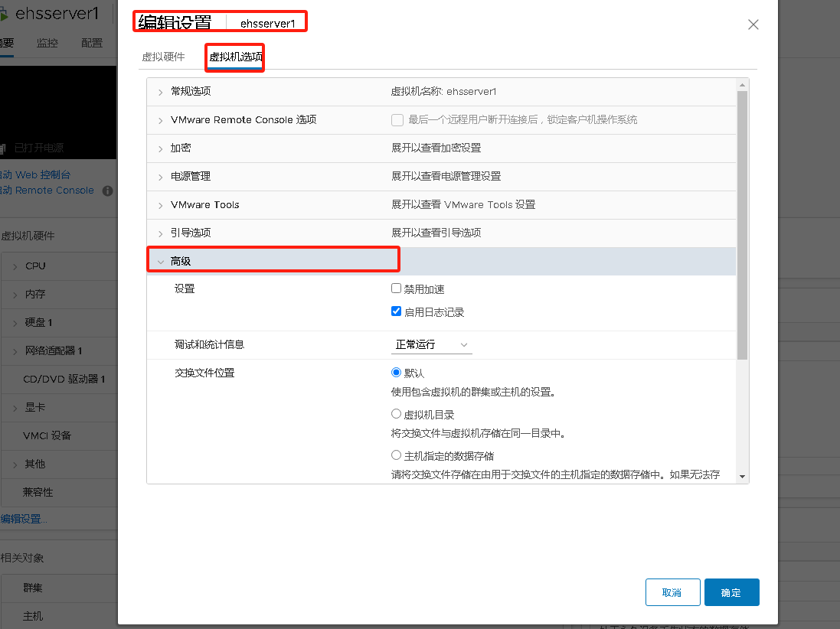840x629 pixels.
Task: Click the 主机 related object row
Action: point(60,616)
